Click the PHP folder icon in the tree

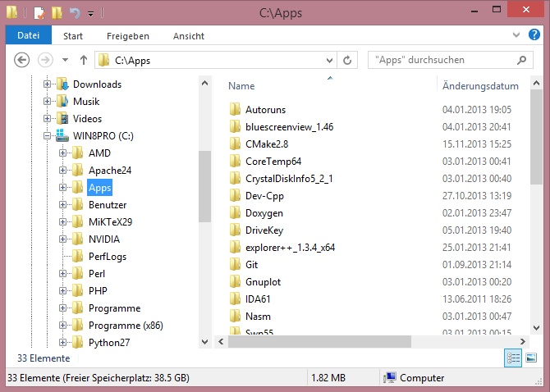tap(77, 291)
